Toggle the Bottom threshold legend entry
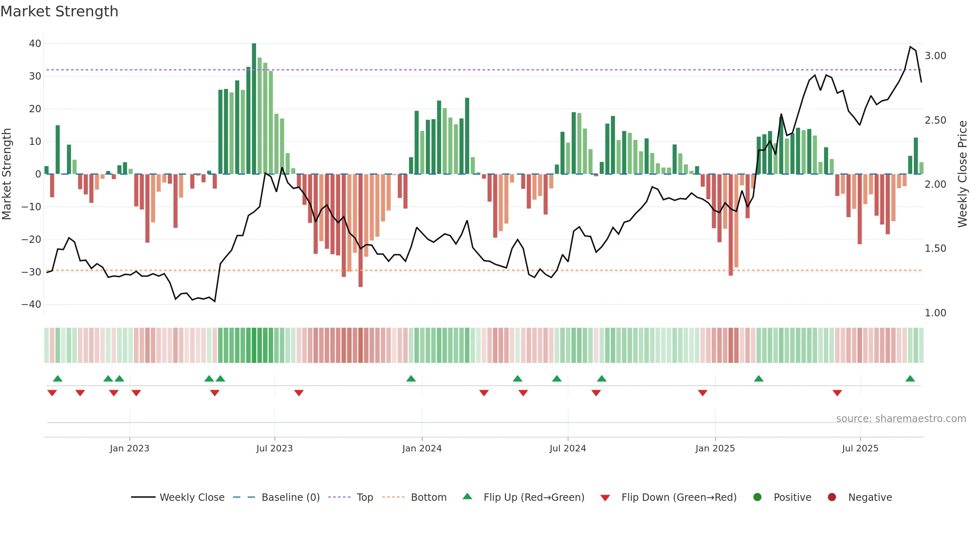This screenshot has height=551, width=980. [414, 497]
